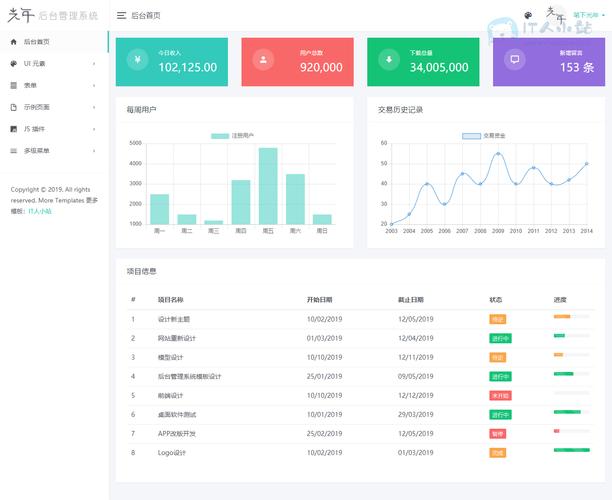
Task: Click the yen icon on income card
Action: click(x=137, y=59)
